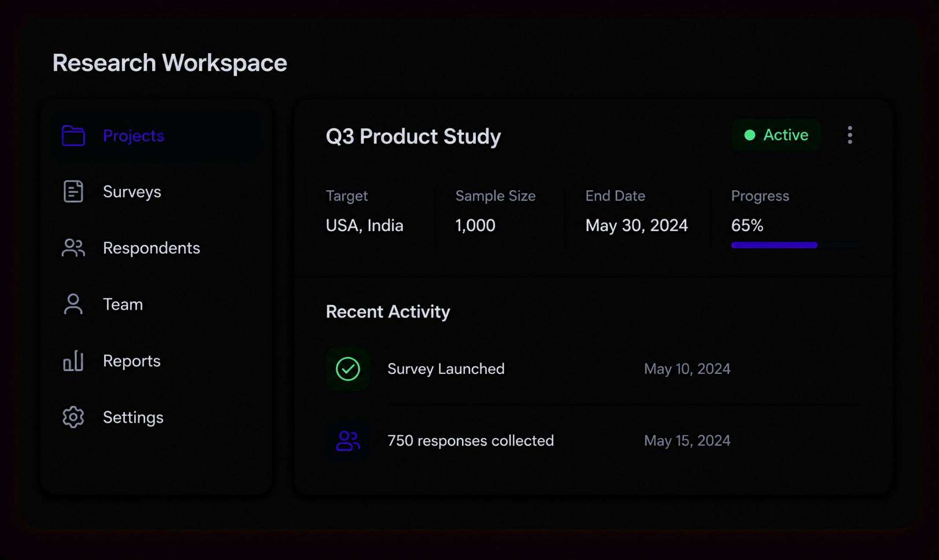This screenshot has width=939, height=560.
Task: Click the Sample Size value 1,000
Action: click(475, 225)
